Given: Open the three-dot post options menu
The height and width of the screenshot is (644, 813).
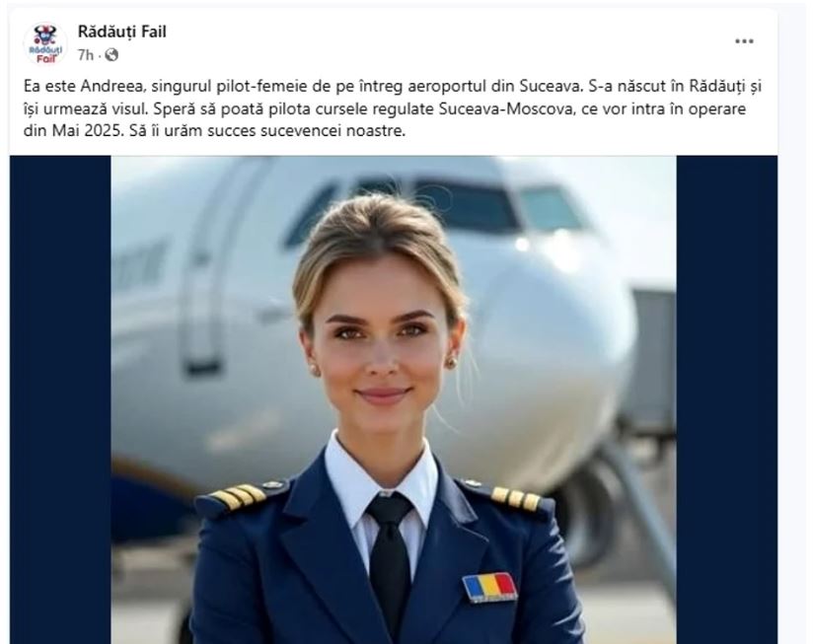Looking at the screenshot, I should (744, 41).
